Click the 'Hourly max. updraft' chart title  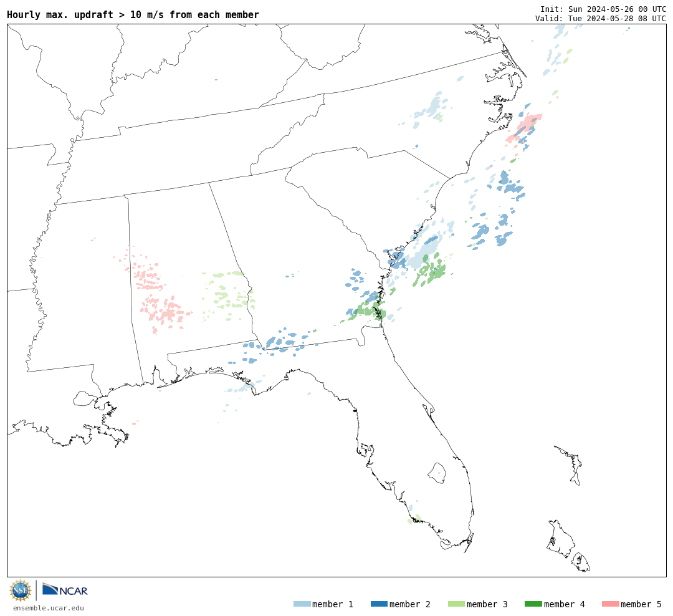click(133, 14)
